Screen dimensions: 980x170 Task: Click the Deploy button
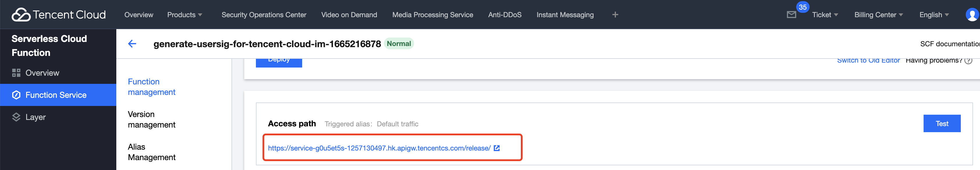pyautogui.click(x=279, y=62)
